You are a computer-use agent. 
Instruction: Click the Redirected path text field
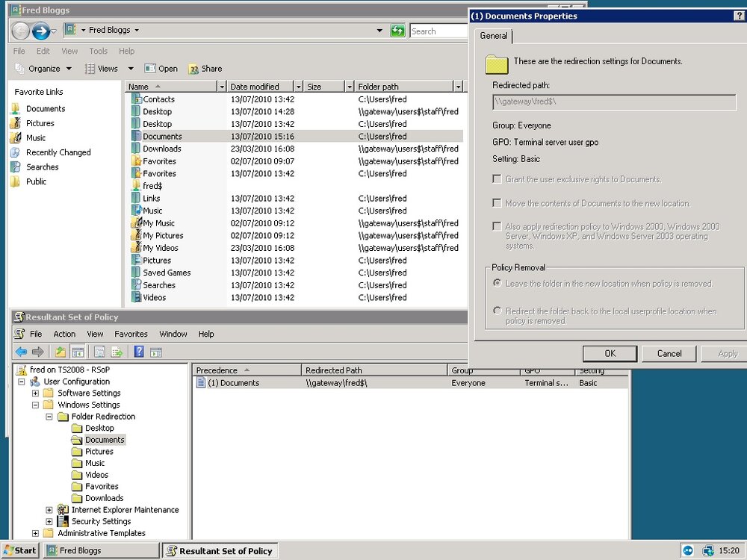pos(614,102)
